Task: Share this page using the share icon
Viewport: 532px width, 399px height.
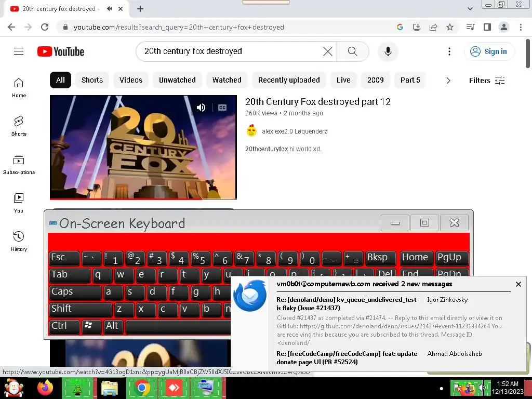Action: point(433,27)
